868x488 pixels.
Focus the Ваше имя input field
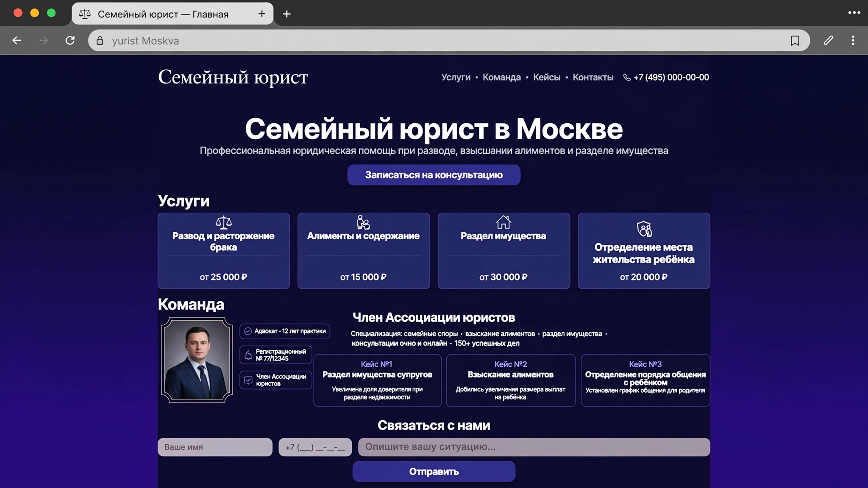(215, 447)
